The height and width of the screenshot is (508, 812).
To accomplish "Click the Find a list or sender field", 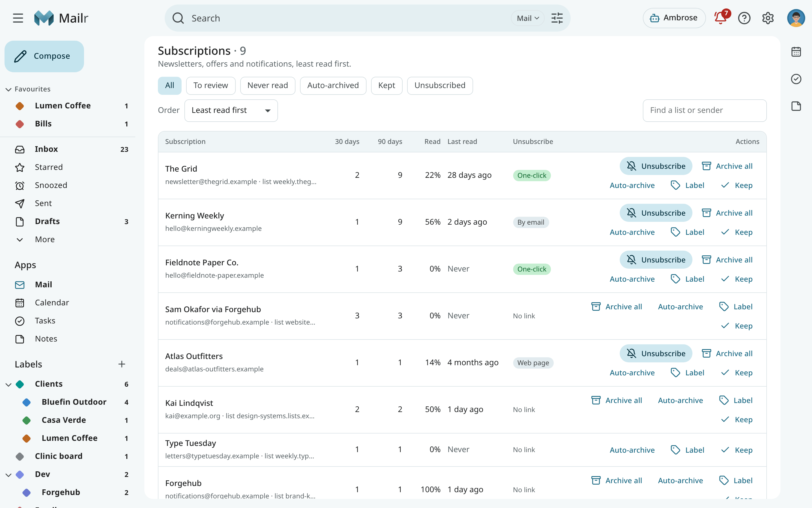I will (705, 111).
